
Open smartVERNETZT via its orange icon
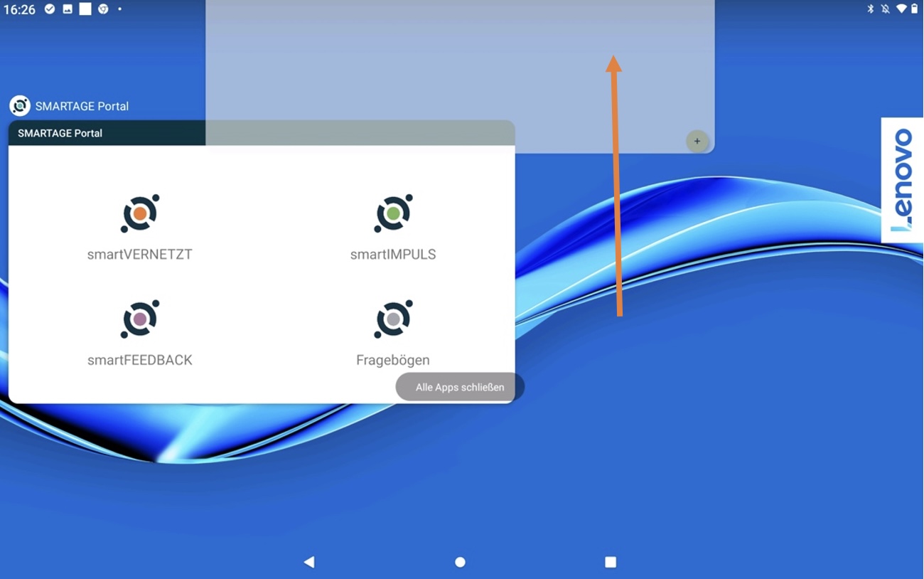pos(140,213)
